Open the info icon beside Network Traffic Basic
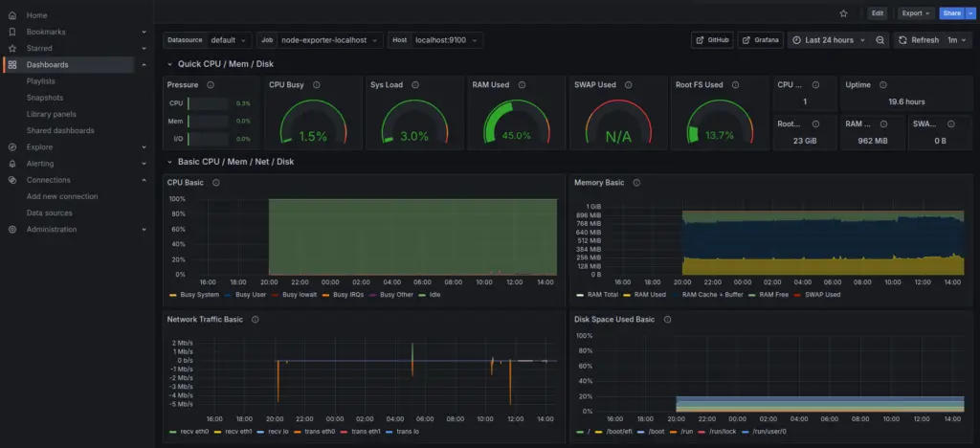This screenshot has height=448, width=980. (x=255, y=320)
